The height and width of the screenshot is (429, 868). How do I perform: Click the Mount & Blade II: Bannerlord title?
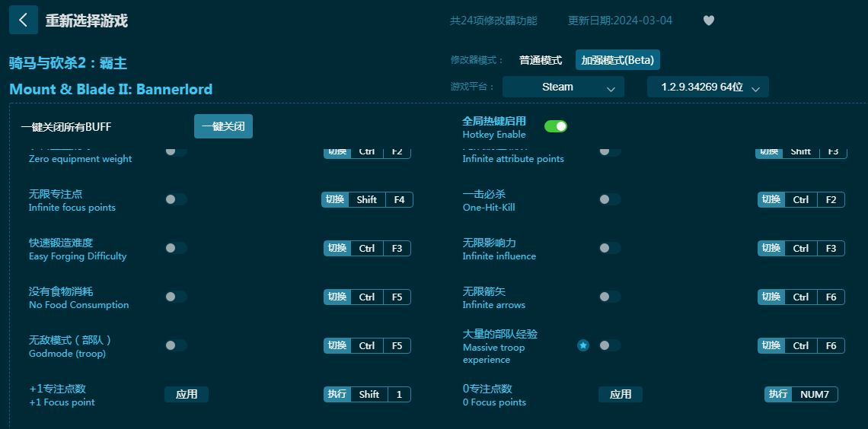tap(110, 89)
